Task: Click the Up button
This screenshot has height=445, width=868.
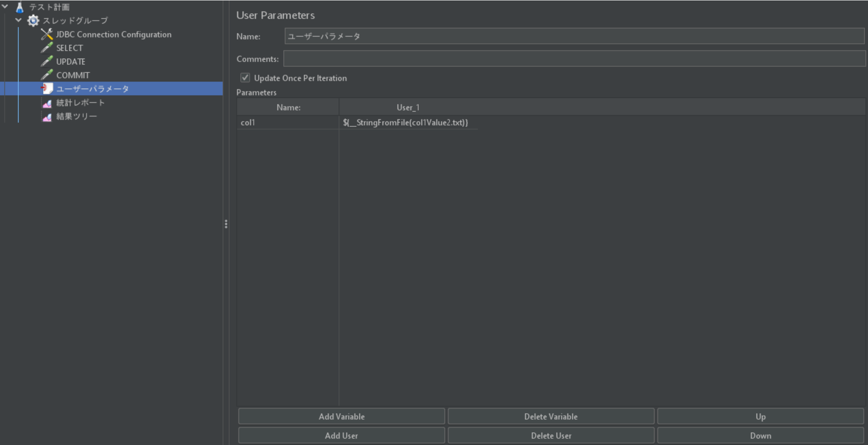Action: [x=761, y=416]
